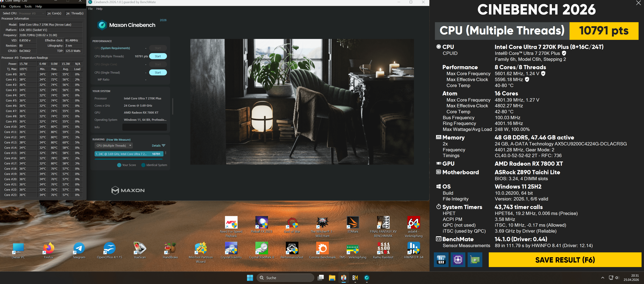Open HWiNFO from BenchMate result panel
Viewport: 644px width, 284px height.
click(x=441, y=260)
